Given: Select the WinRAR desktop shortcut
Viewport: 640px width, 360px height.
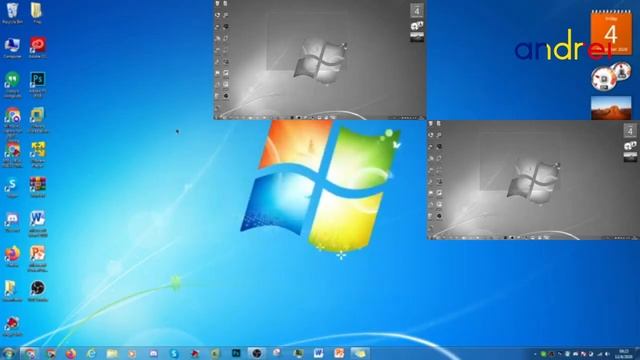Looking at the screenshot, I should [x=38, y=188].
